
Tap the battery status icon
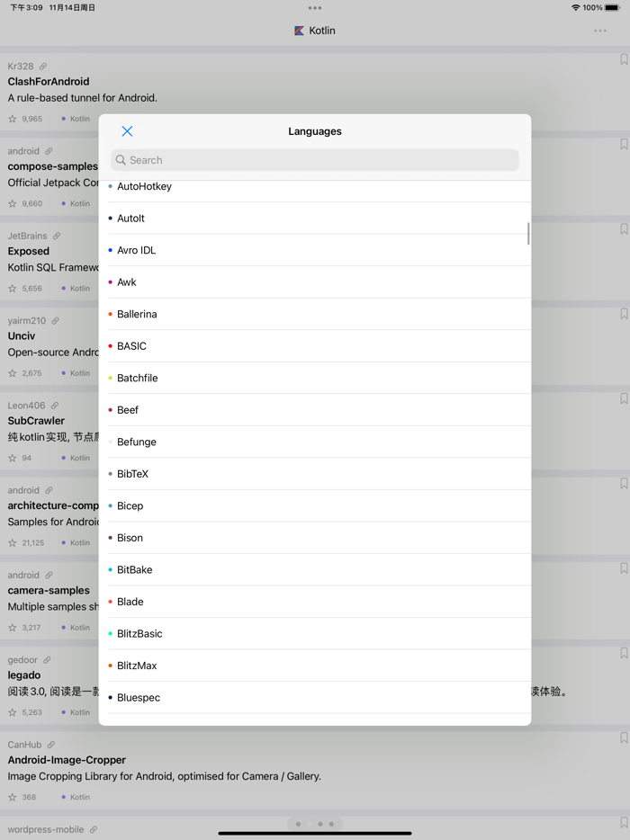pyautogui.click(x=612, y=8)
